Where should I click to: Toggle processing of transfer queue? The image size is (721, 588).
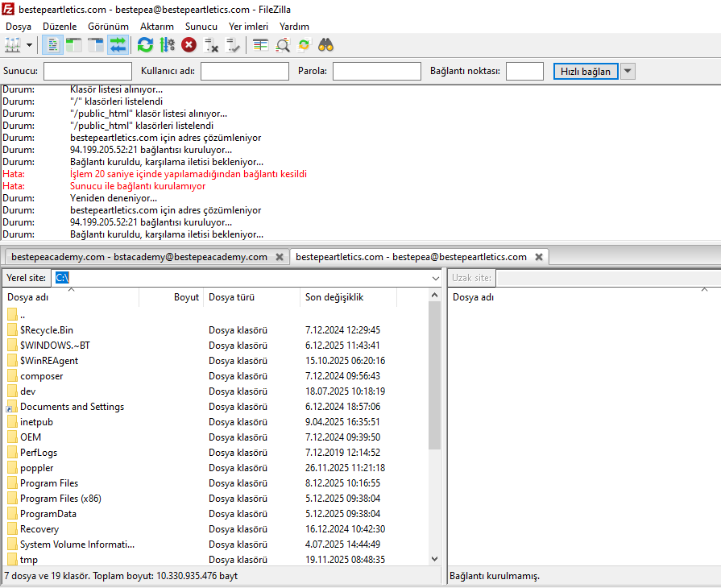point(167,45)
